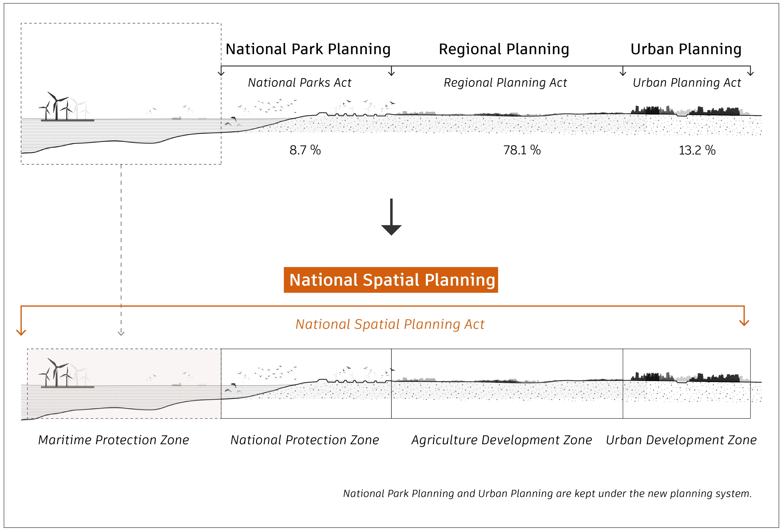Click the National Park Planning heading
The image size is (783, 532).
pos(308,49)
